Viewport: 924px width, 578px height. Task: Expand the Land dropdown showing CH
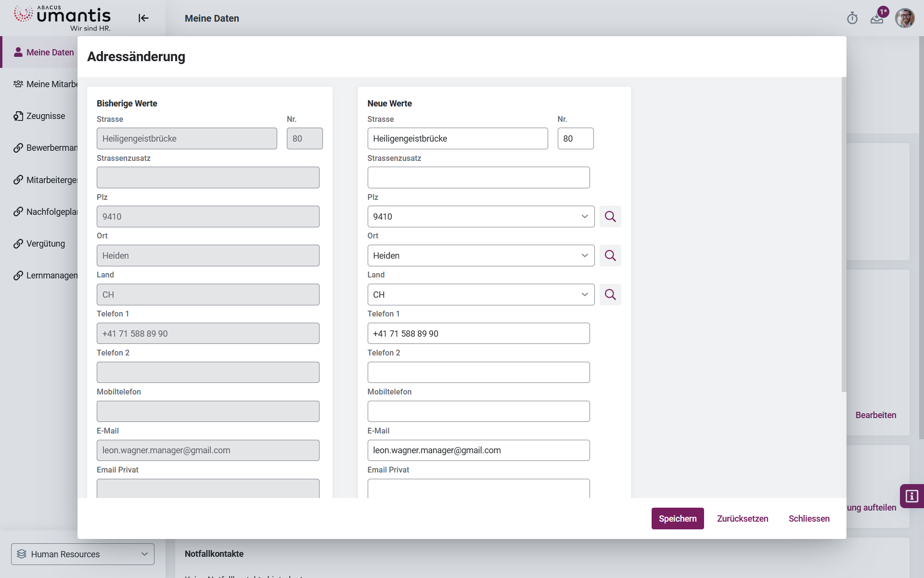click(584, 294)
